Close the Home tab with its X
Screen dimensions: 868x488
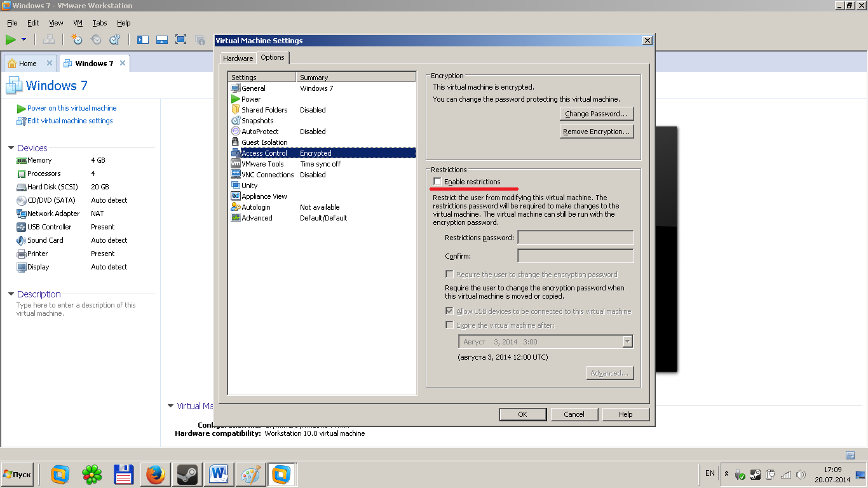tap(50, 64)
